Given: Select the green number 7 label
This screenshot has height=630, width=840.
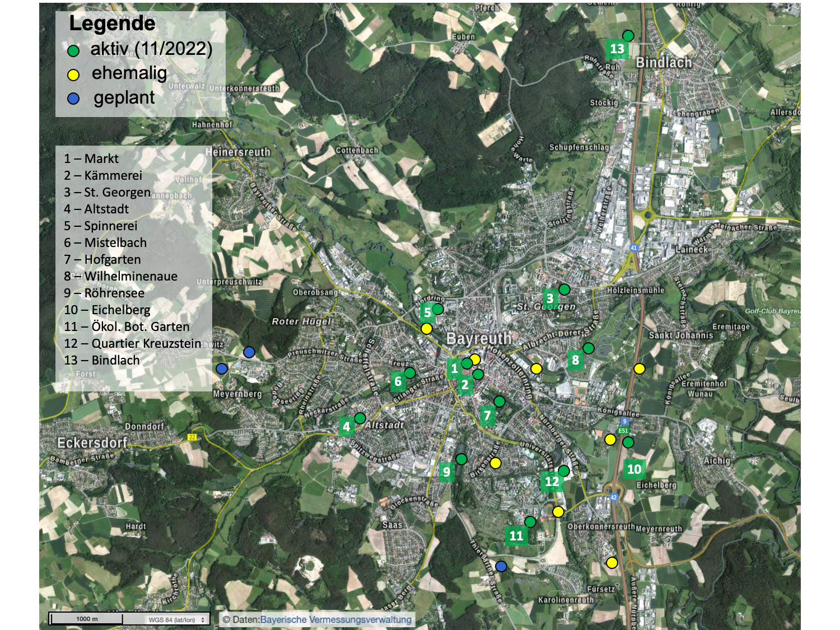Looking at the screenshot, I should click(487, 416).
